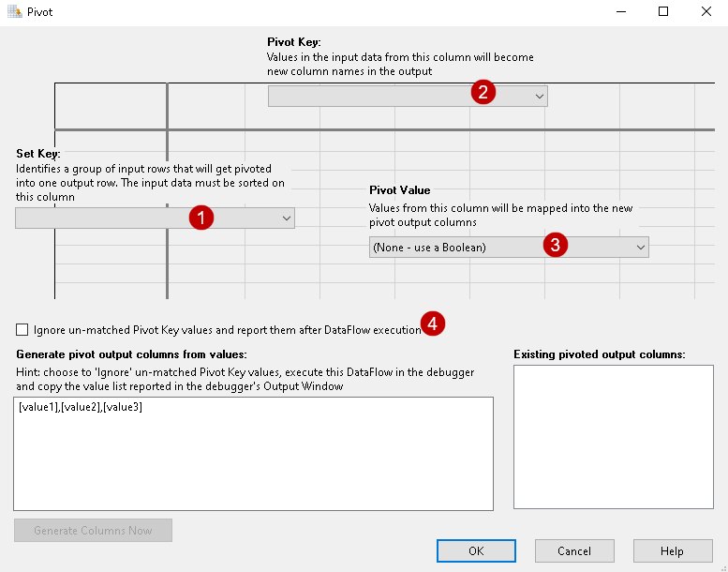
Task: Open Help for the Pivot dialog
Action: 672,550
